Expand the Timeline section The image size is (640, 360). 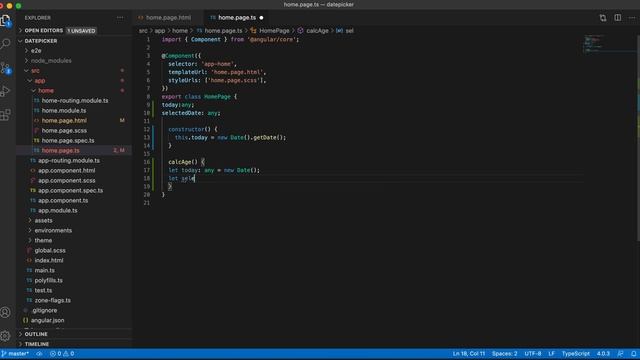click(37, 344)
